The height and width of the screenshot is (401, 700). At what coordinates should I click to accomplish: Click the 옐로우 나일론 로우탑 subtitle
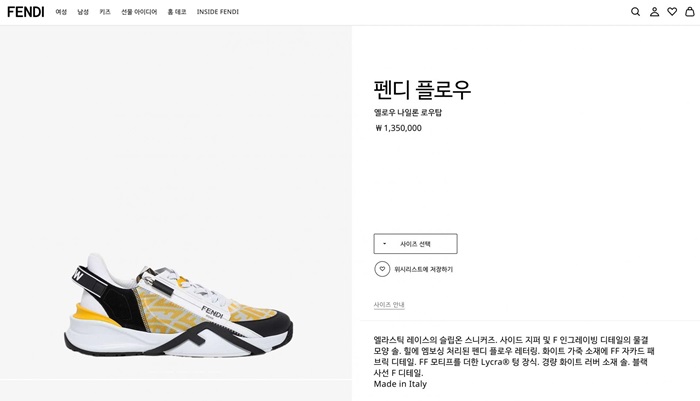pyautogui.click(x=408, y=112)
